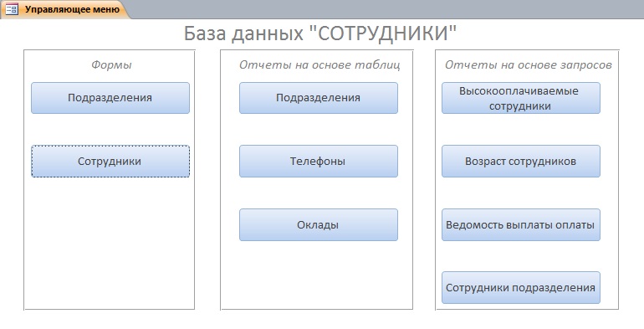Click the База данных "СОТРУДНИКИ" title
Screen dimensions: 644x329
tap(320, 33)
